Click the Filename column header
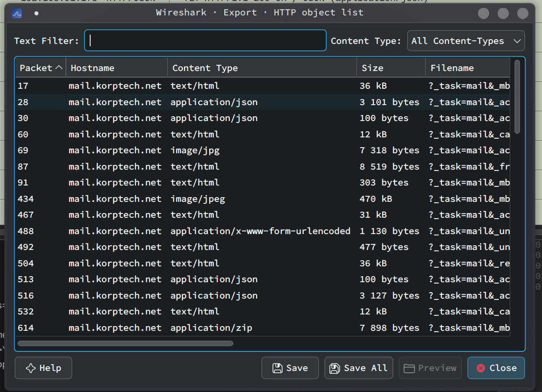 tap(468, 68)
